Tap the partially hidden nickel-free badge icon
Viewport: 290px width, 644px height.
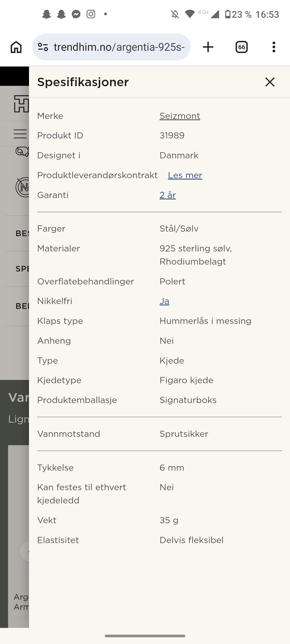click(x=22, y=187)
